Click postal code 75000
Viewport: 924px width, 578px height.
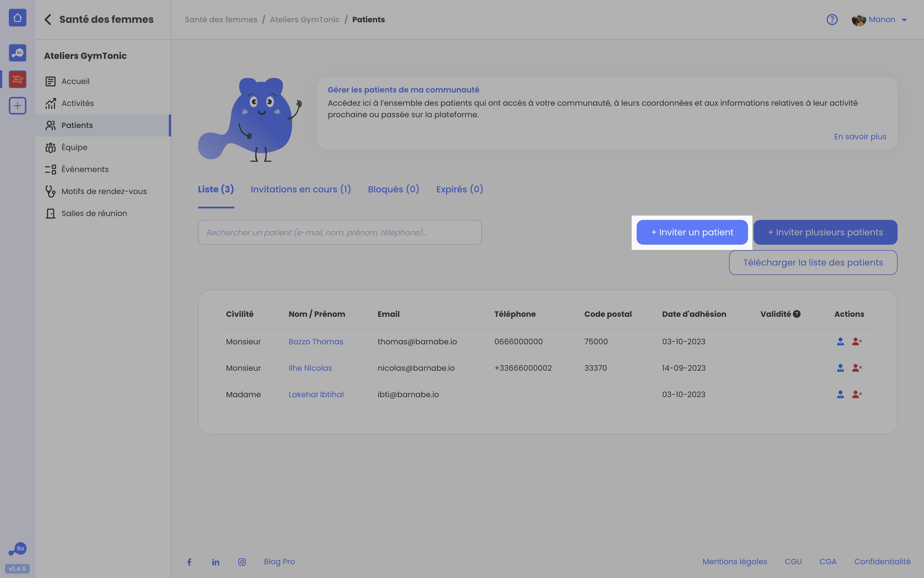point(596,342)
